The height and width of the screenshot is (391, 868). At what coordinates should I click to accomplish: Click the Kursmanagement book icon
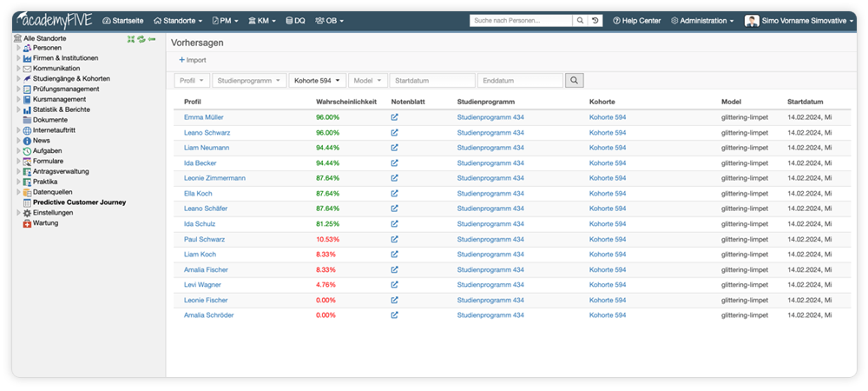(x=27, y=100)
